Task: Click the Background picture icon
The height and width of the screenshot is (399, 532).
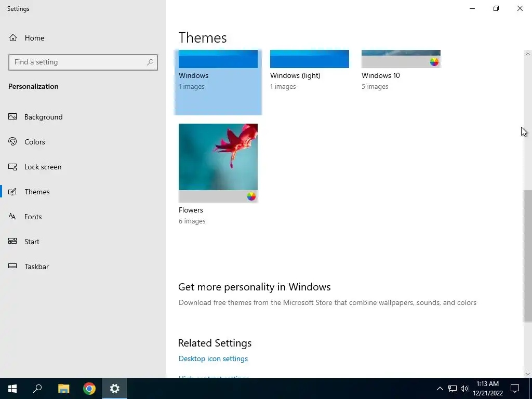Action: point(12,117)
